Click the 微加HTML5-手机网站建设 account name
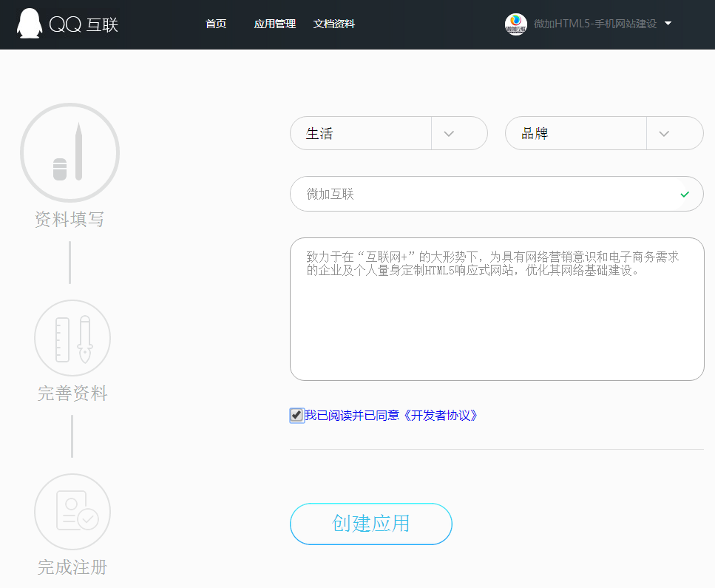Screen dimensions: 715x588 [x=594, y=24]
